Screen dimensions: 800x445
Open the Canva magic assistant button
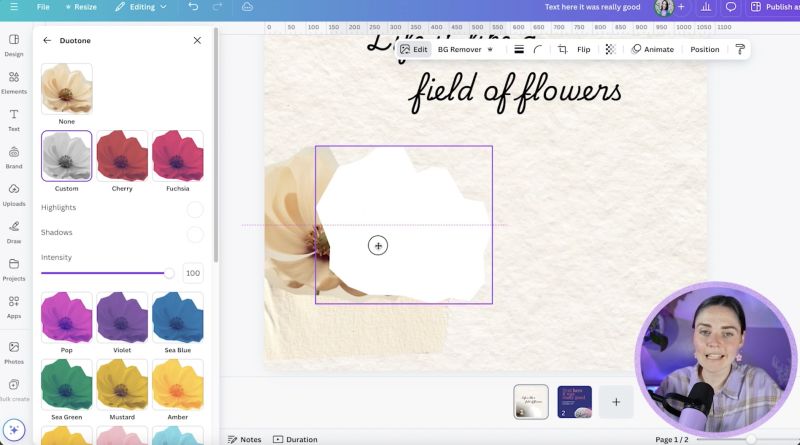[14, 430]
